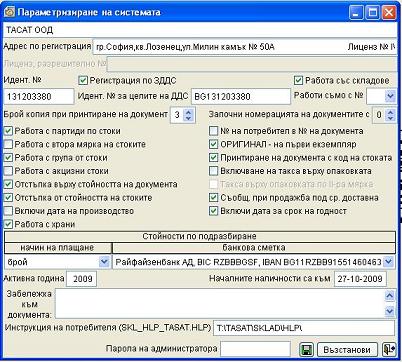This screenshot has width=402, height=362.
Task: Decrease number of print copies
Action: [189, 118]
